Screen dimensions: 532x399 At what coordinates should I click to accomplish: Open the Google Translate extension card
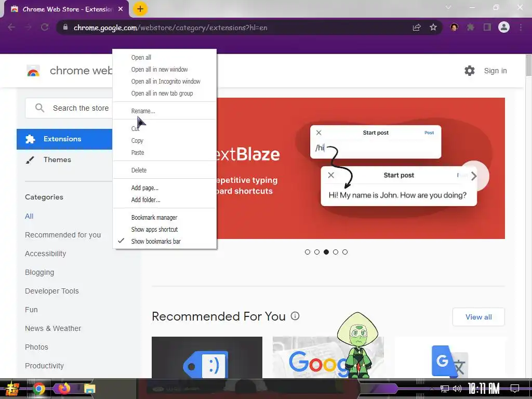coord(450,357)
